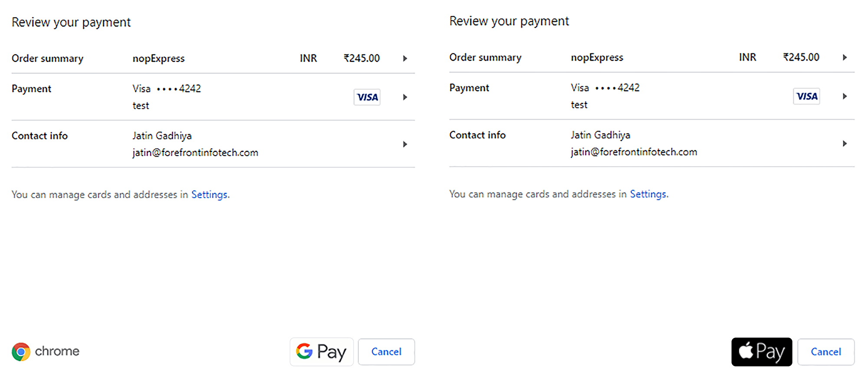Open Settings link in right dialog
The height and width of the screenshot is (379, 868).
pos(648,194)
